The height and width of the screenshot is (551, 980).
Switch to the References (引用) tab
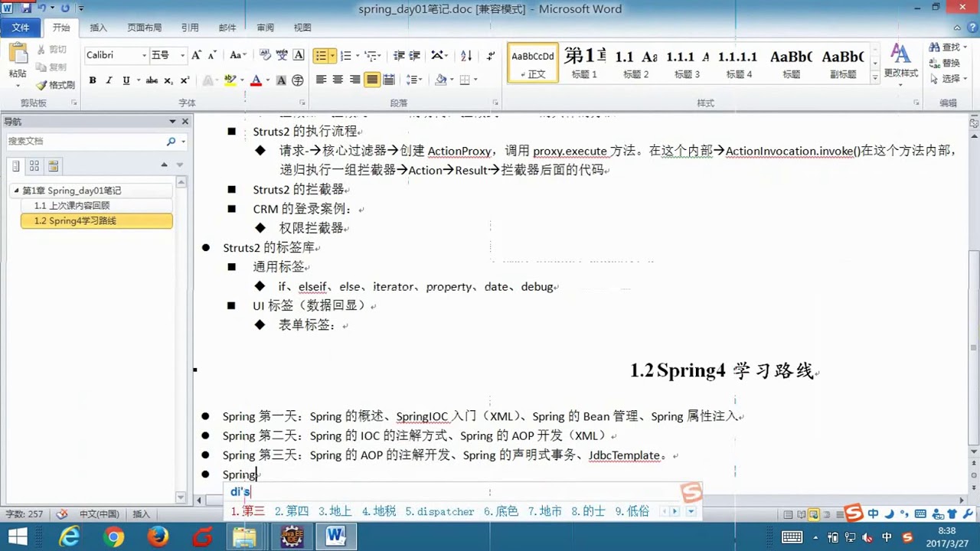[x=190, y=28]
